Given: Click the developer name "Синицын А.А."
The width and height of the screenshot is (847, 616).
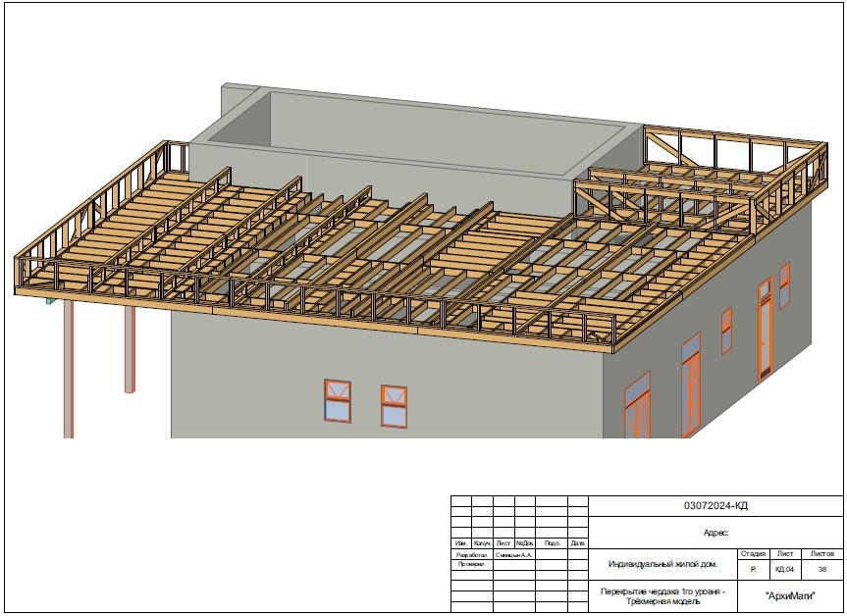Looking at the screenshot, I should tap(513, 555).
